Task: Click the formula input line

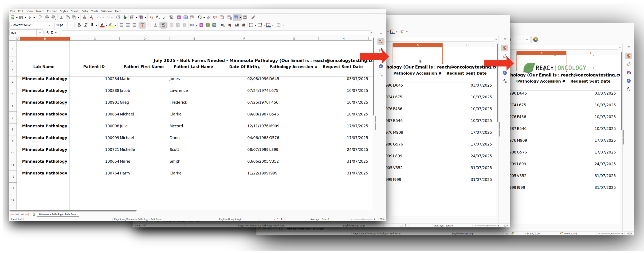Action: point(216,33)
